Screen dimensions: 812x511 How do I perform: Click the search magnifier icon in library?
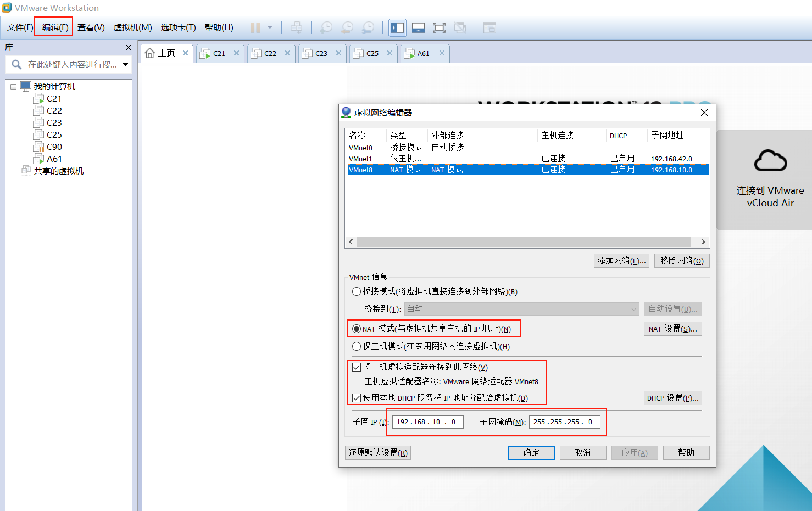pyautogui.click(x=16, y=64)
